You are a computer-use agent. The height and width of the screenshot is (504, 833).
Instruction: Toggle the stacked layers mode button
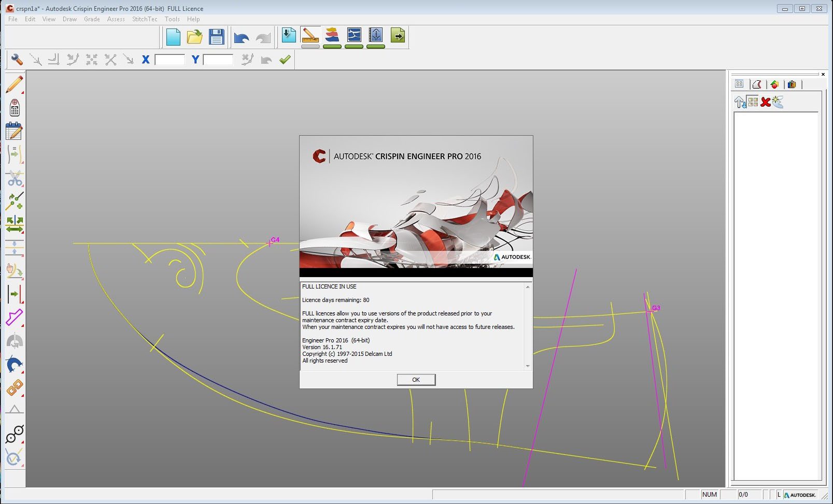coord(332,35)
